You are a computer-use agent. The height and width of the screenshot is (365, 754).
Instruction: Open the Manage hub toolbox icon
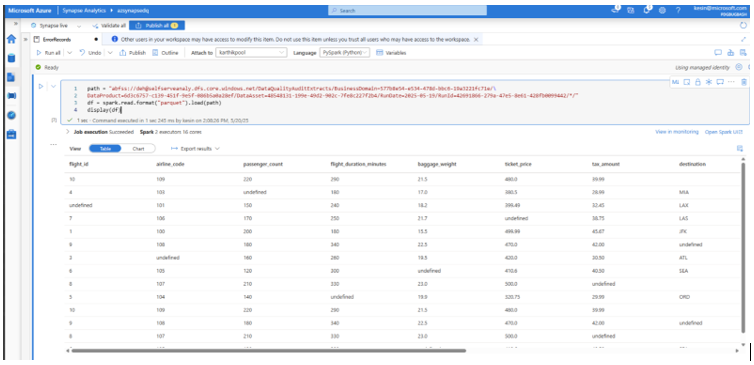tap(12, 134)
